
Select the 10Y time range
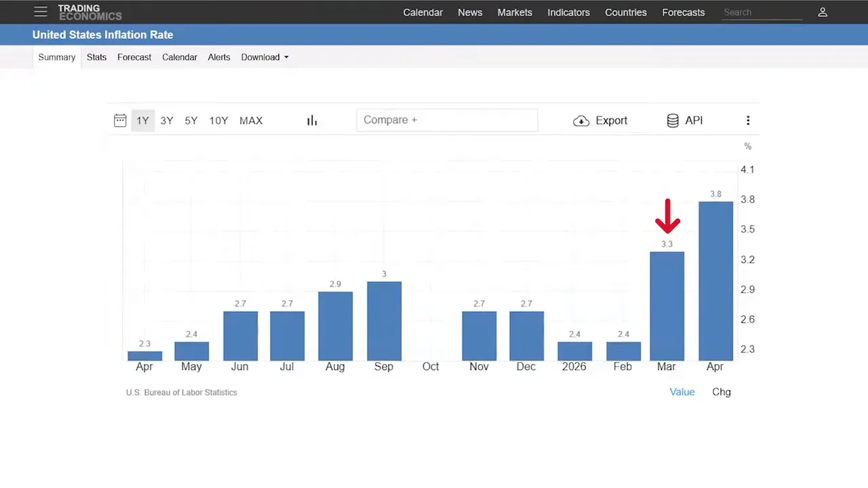pyautogui.click(x=218, y=121)
